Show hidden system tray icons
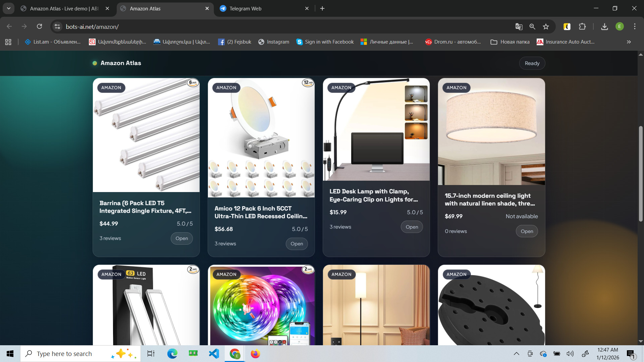This screenshot has width=644, height=362. 517,354
